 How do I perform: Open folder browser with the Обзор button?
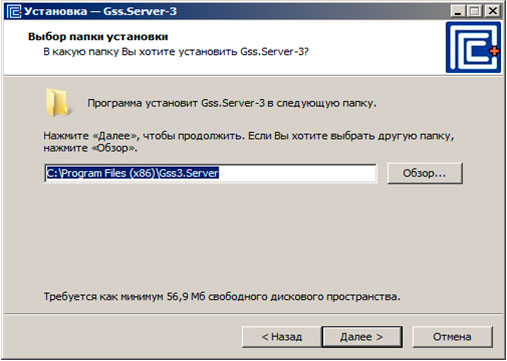coord(425,173)
